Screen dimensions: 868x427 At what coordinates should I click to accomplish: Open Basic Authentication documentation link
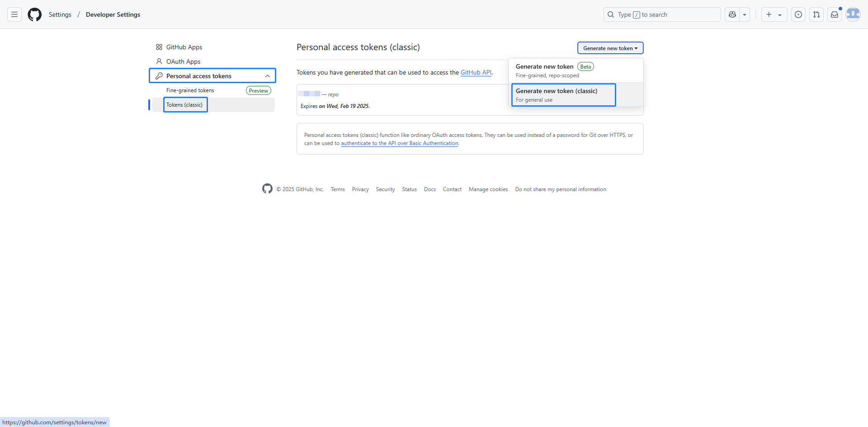pos(399,143)
